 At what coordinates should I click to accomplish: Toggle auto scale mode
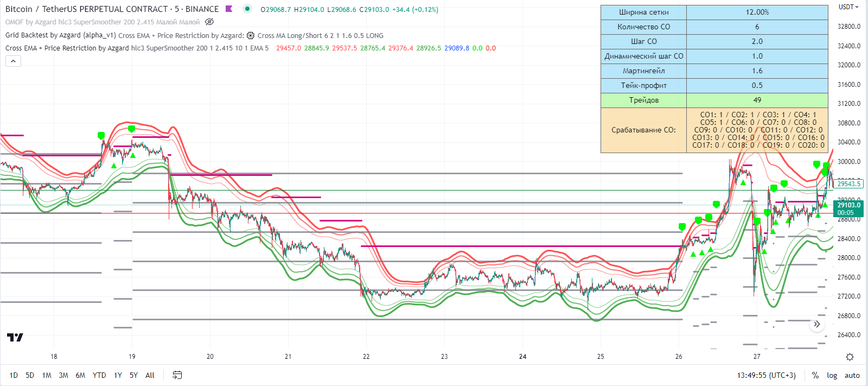852,375
